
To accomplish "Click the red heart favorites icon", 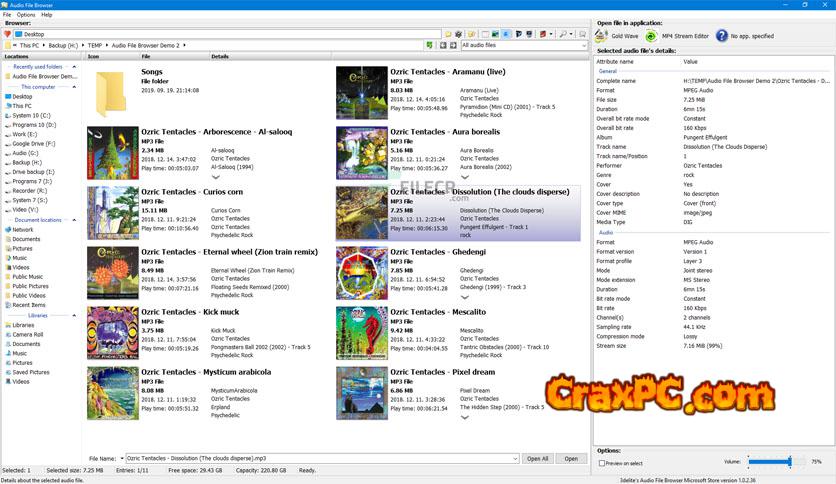I will (7, 34).
